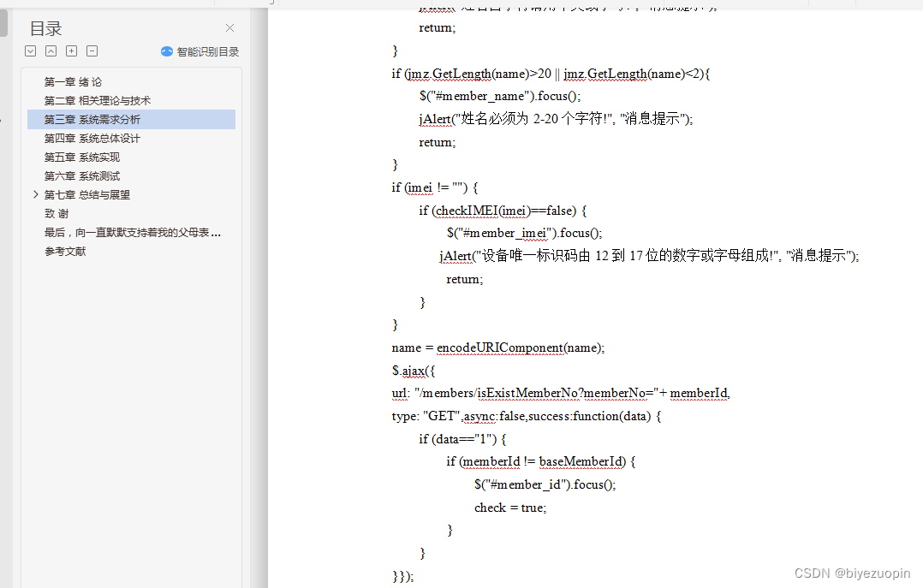Close the 目录 outline panel

pyautogui.click(x=229, y=27)
